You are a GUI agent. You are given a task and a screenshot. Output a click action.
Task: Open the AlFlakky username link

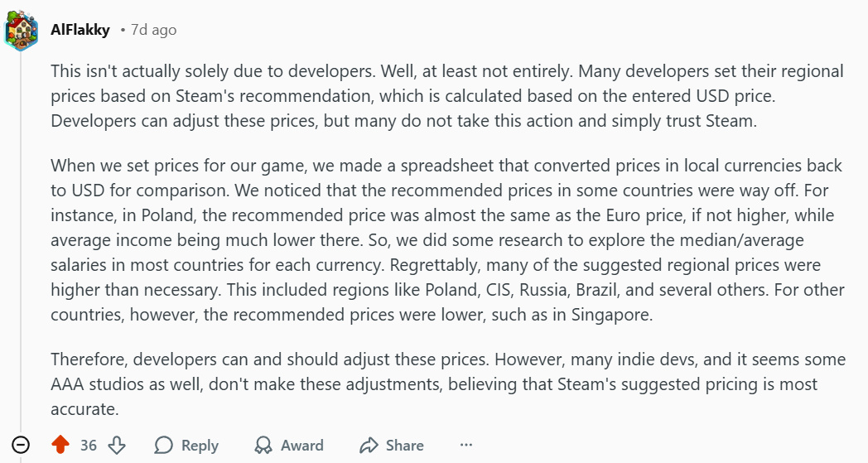tap(80, 30)
